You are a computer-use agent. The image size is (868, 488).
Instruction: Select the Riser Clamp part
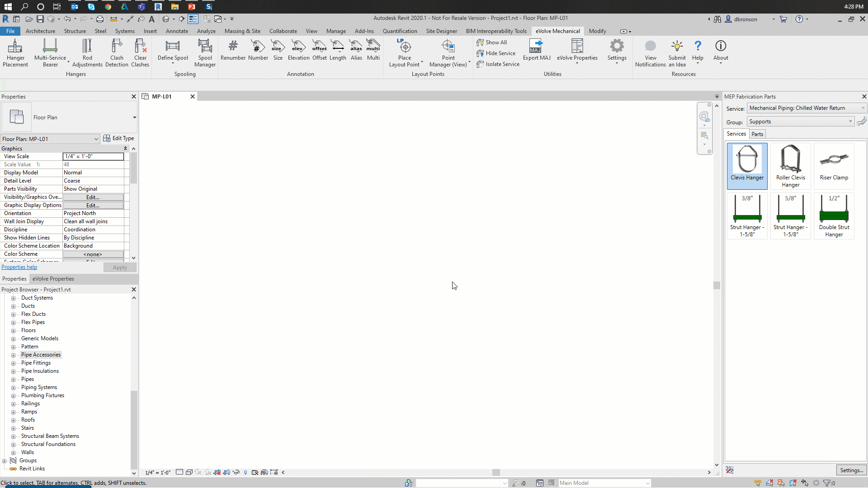pyautogui.click(x=834, y=165)
